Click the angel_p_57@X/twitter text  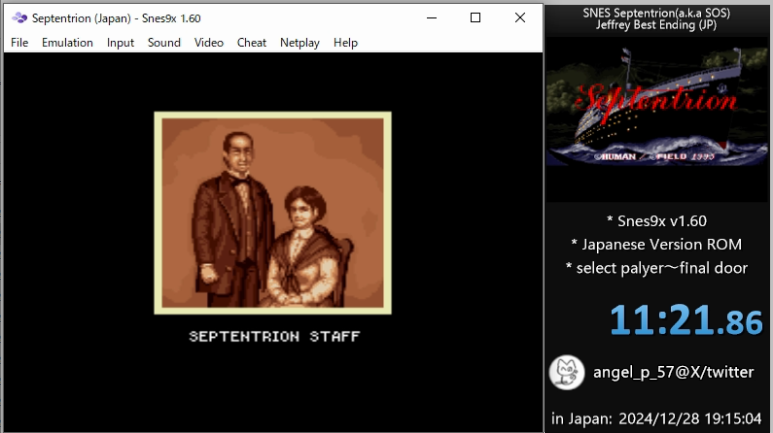[673, 372]
